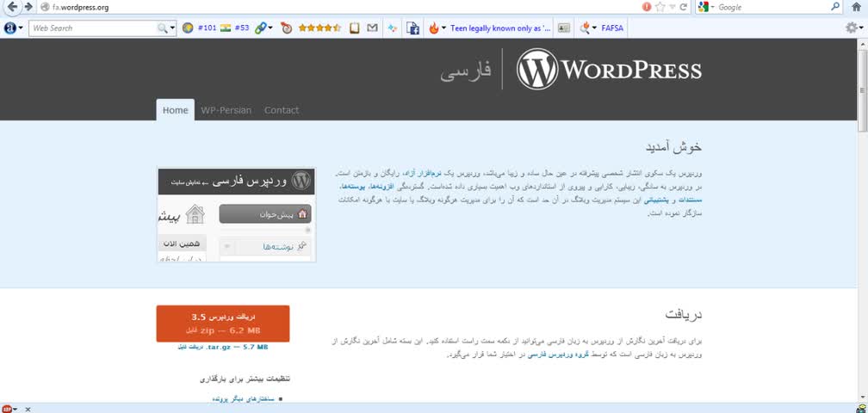Bookmark this page with the star icon

coord(660,7)
